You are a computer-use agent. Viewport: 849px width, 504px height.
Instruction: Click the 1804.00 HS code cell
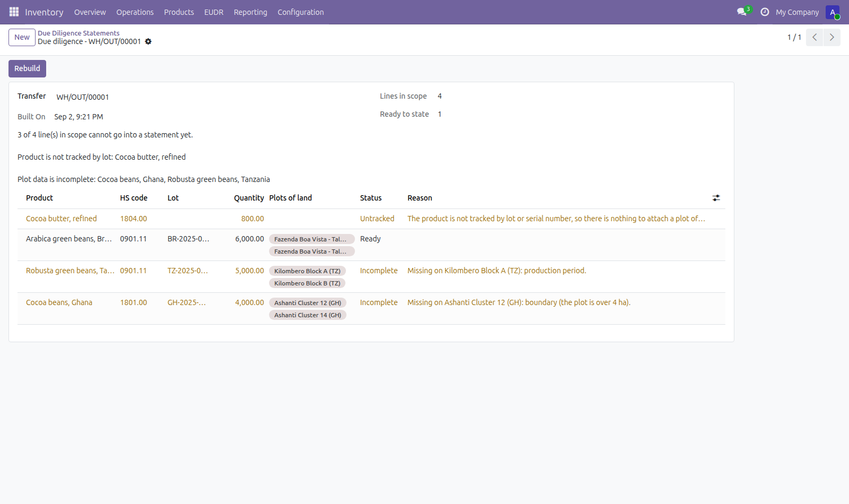[x=134, y=219]
